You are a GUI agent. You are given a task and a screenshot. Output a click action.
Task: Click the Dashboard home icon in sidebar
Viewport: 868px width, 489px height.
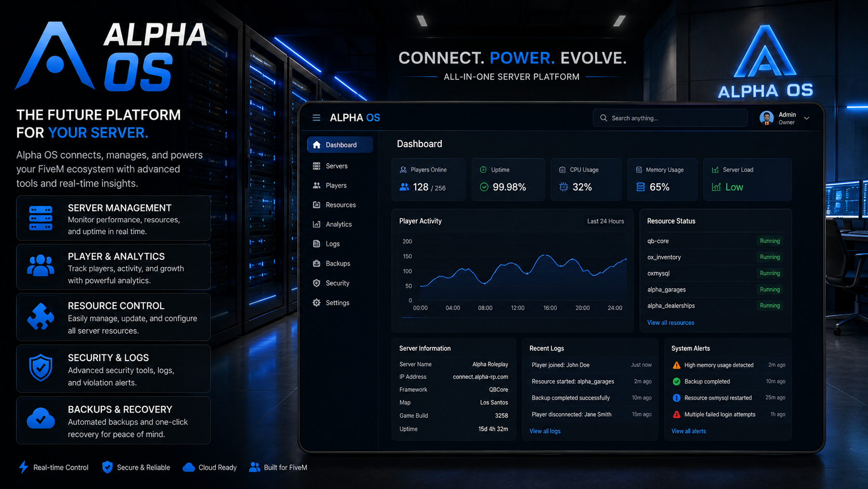(x=317, y=145)
